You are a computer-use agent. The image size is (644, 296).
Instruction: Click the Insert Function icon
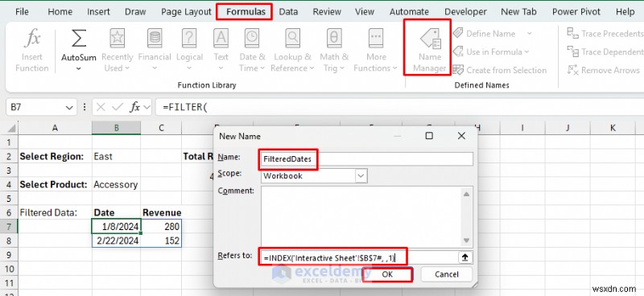coord(32,39)
